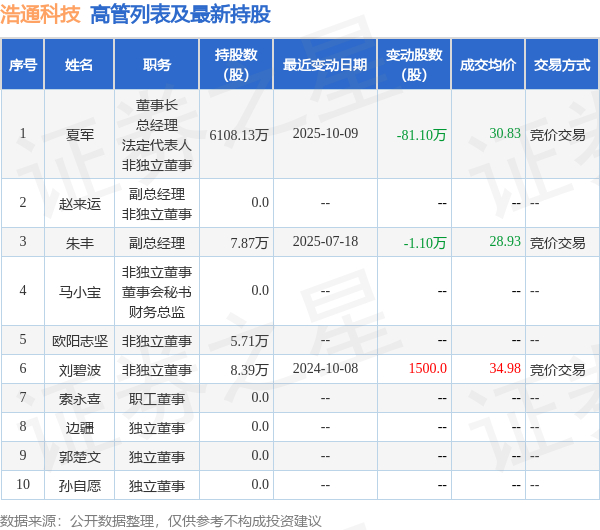Click the 30.83 average price
Viewport: 600px width, 530px height.
pos(505,133)
